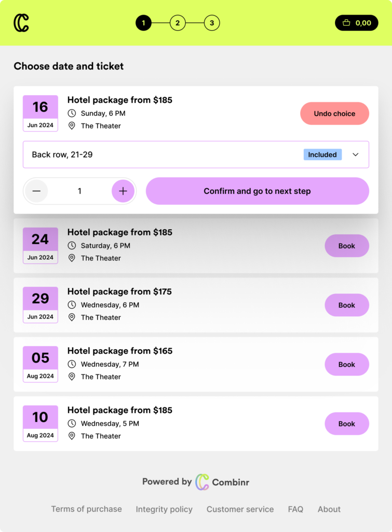Image resolution: width=392 pixels, height=532 pixels.
Task: Select step 1 in progress indicator
Action: pyautogui.click(x=143, y=23)
